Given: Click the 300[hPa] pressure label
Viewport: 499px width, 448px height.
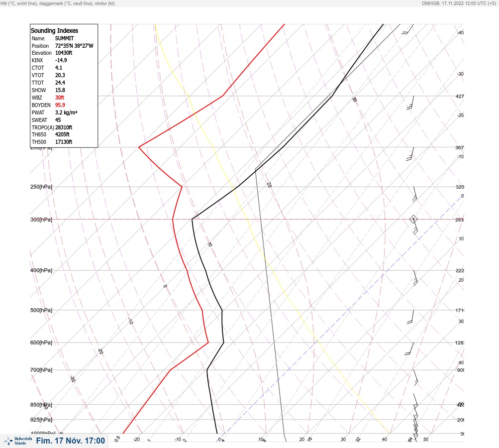Looking at the screenshot, I should tap(41, 220).
